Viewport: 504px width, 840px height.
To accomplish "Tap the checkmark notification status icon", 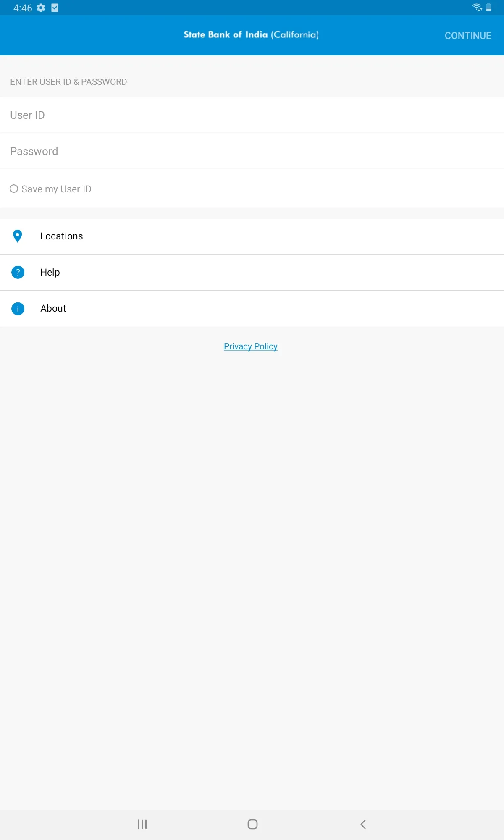I will 55,8.
